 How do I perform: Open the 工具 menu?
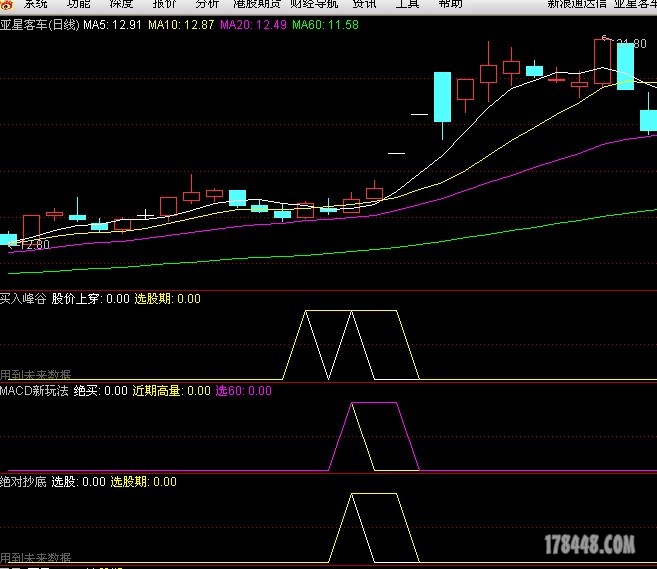(x=408, y=4)
